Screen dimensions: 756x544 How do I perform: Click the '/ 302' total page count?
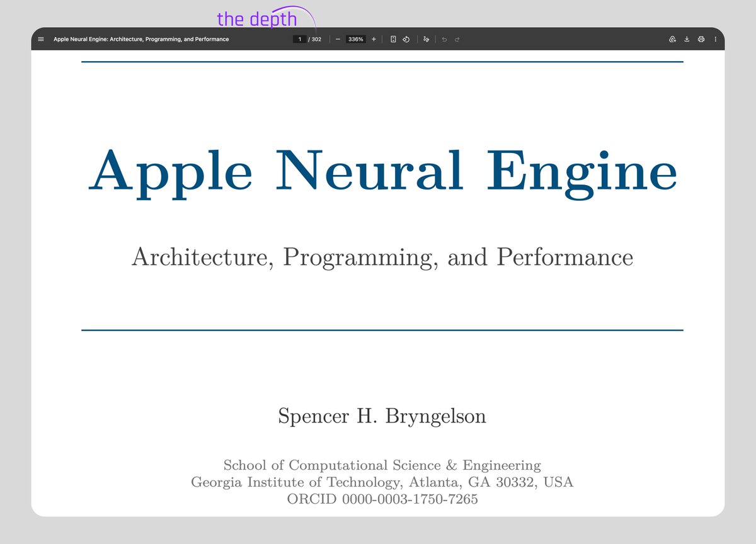point(315,39)
